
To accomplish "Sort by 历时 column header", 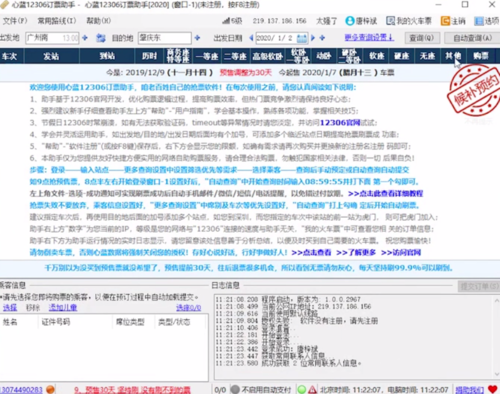I will [150, 56].
